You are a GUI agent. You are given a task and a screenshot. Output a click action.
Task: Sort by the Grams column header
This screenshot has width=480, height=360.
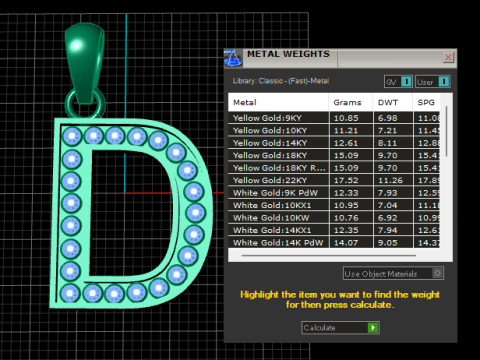tap(350, 102)
